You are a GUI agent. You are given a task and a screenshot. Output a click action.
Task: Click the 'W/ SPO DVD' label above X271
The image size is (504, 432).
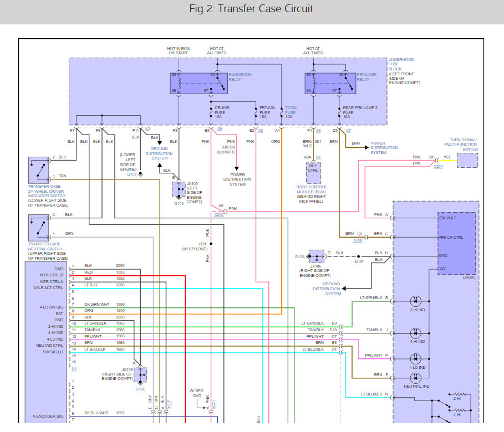197,393
